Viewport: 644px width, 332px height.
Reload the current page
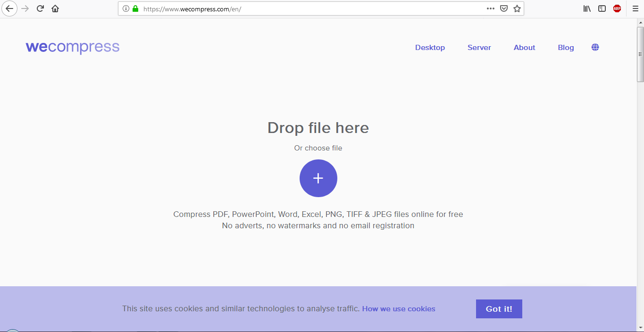coord(40,8)
